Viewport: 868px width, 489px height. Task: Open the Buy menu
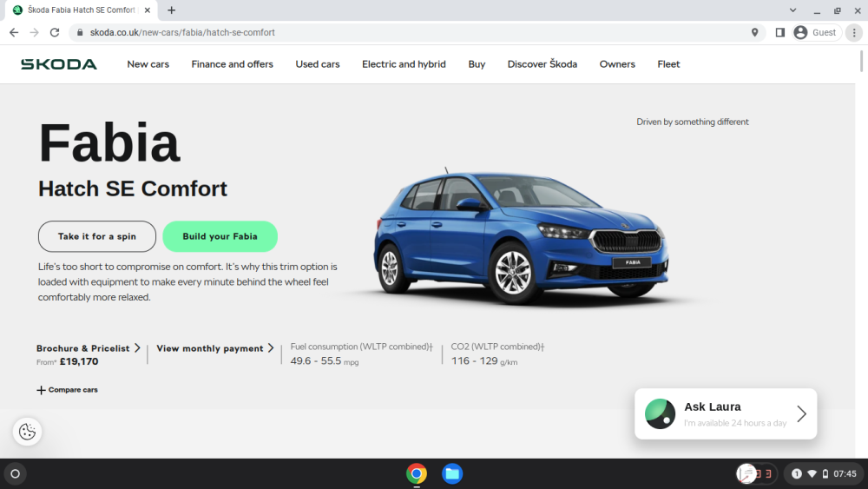tap(477, 64)
